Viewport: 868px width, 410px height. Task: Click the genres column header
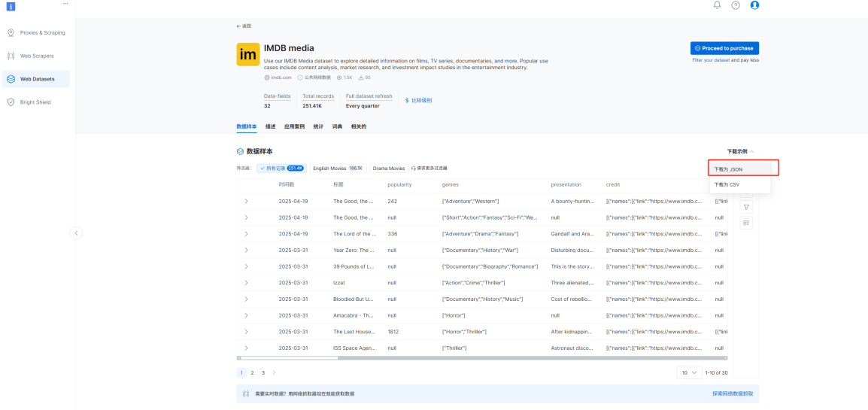point(450,185)
